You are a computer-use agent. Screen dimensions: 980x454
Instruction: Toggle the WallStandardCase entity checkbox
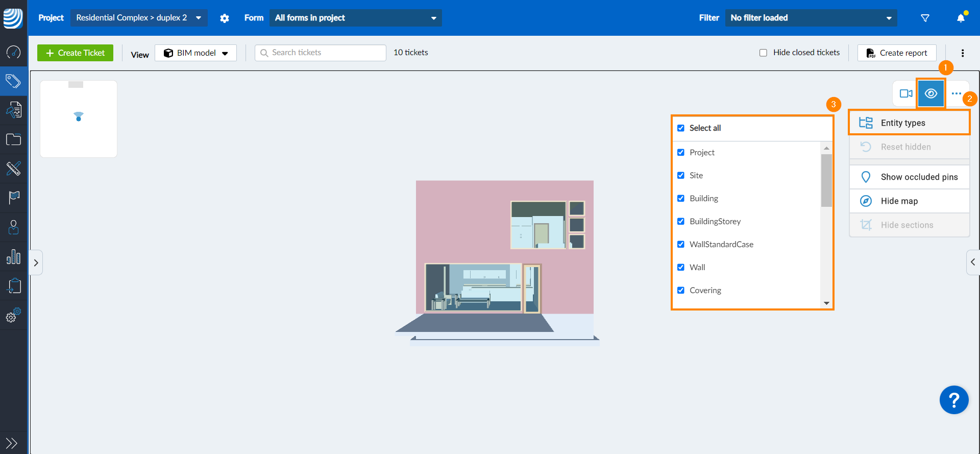pyautogui.click(x=681, y=245)
